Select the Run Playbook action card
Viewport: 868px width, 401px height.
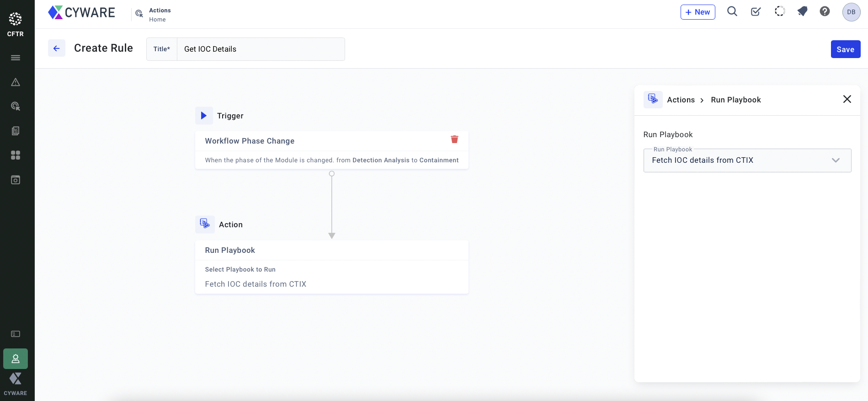pos(331,267)
